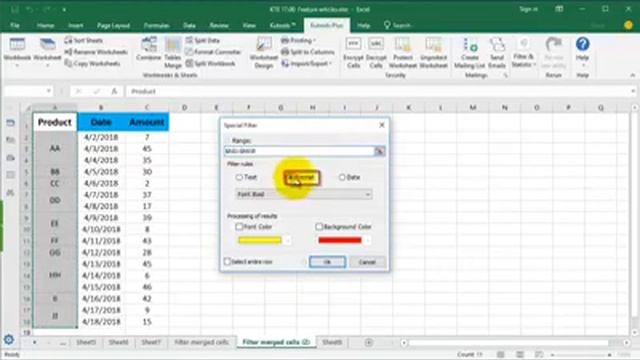640x360 pixels.
Task: Click the Search tell-me box
Action: [x=397, y=25]
